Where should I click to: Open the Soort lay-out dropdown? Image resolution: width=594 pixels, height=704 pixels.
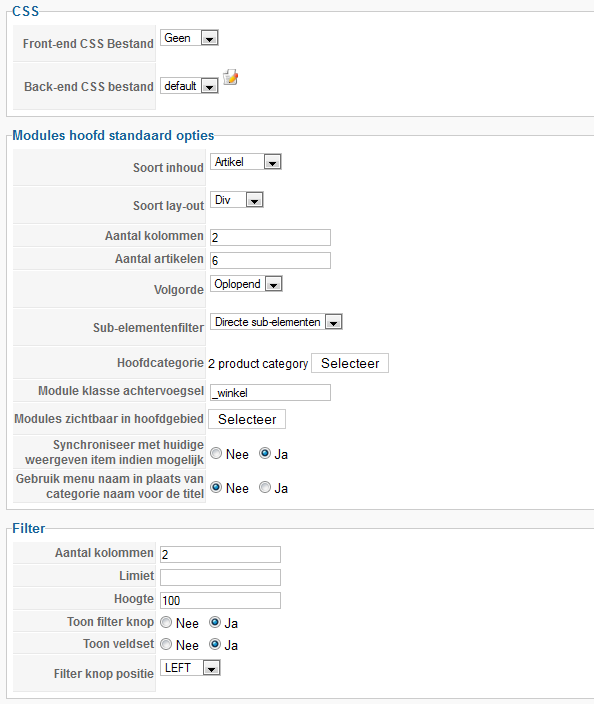237,200
